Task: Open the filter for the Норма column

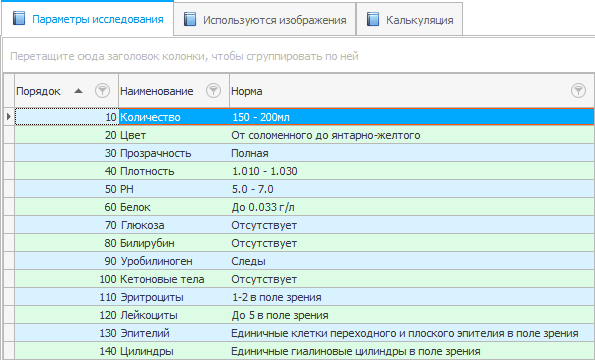Action: click(578, 91)
